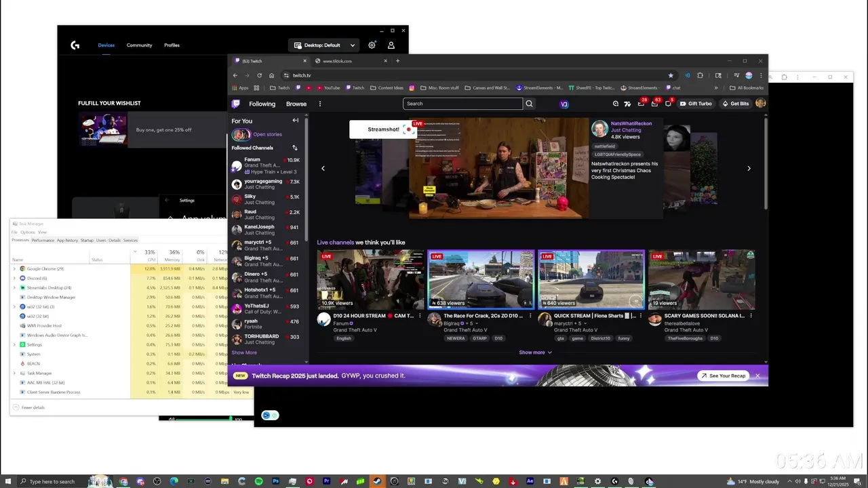Open Logitech G HUB account icon
Screen dimensions: 868x488
tap(391, 45)
